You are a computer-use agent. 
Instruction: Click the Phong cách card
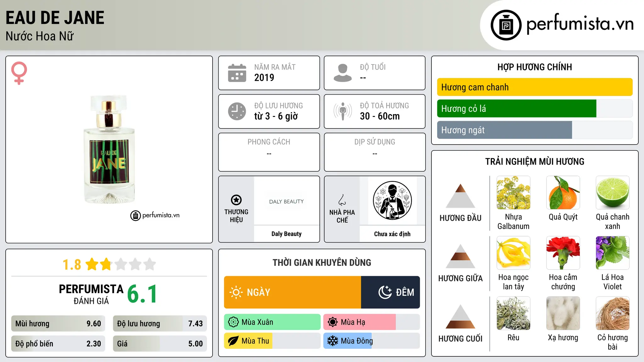pyautogui.click(x=269, y=152)
